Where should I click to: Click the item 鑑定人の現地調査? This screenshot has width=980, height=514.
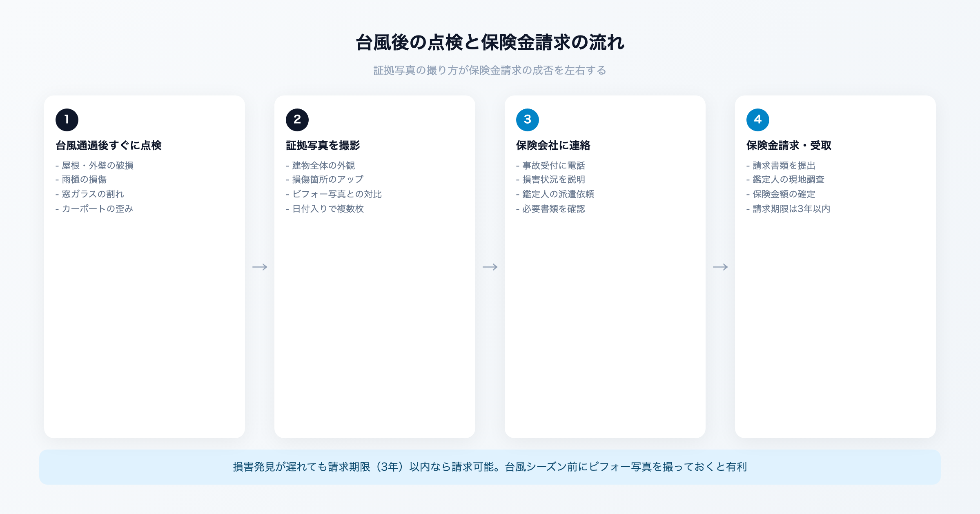pyautogui.click(x=786, y=179)
